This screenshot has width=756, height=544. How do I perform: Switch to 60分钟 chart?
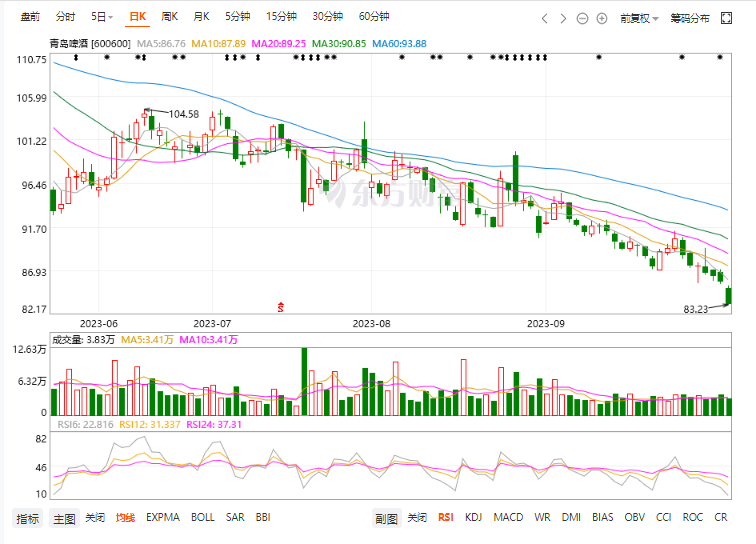(x=374, y=17)
